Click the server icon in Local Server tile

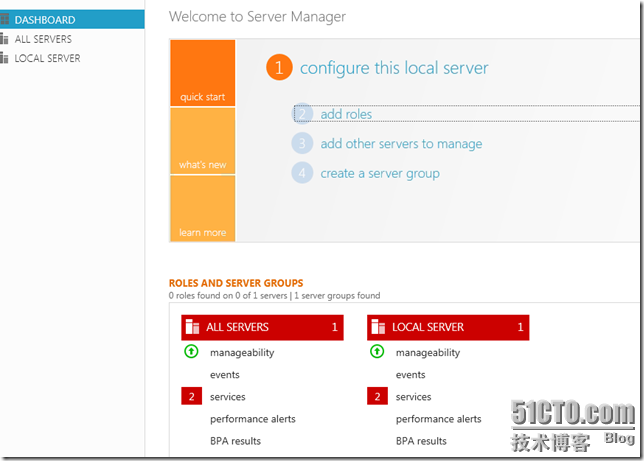point(378,327)
